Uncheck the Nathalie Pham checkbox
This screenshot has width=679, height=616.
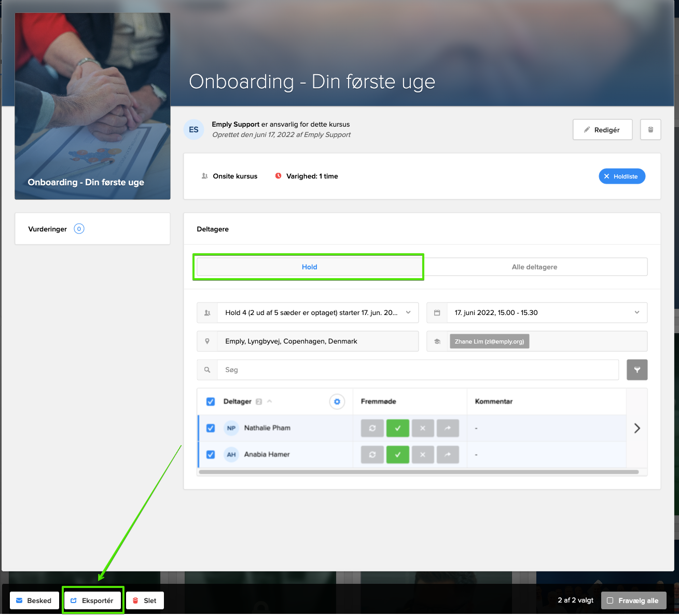(211, 428)
